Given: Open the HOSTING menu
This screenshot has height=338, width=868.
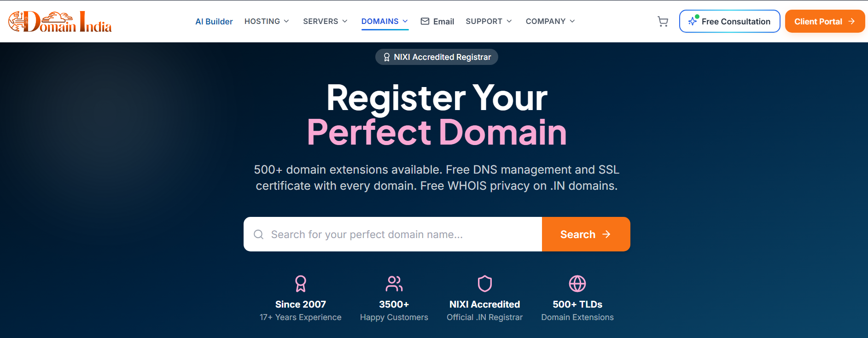Looking at the screenshot, I should [x=267, y=21].
